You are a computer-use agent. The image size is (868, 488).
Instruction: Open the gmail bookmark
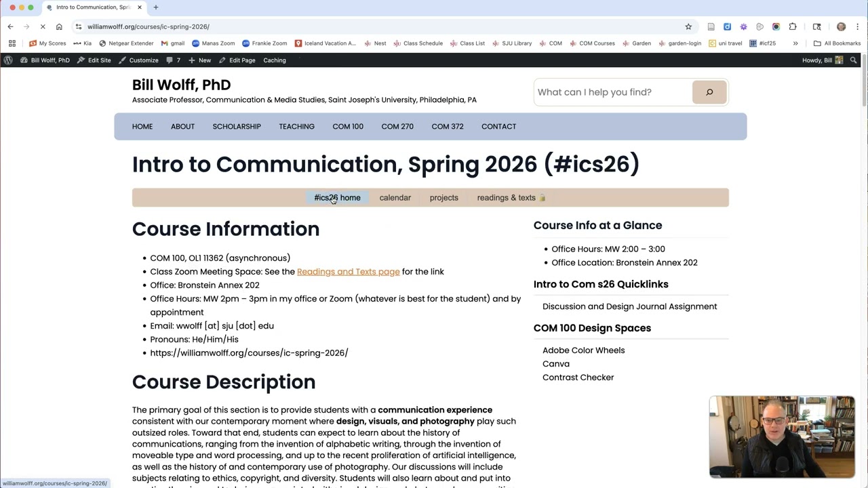tap(173, 43)
